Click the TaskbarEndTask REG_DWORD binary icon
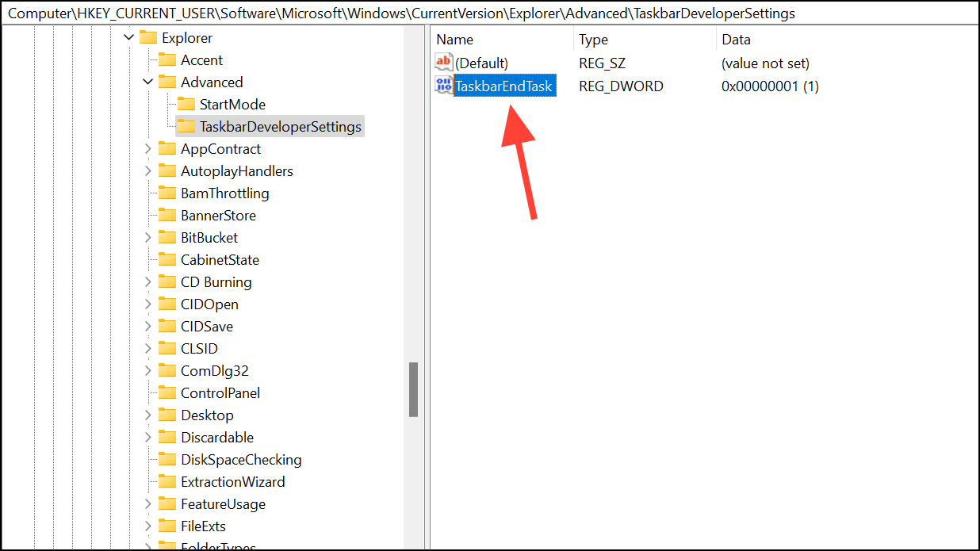 pos(444,86)
